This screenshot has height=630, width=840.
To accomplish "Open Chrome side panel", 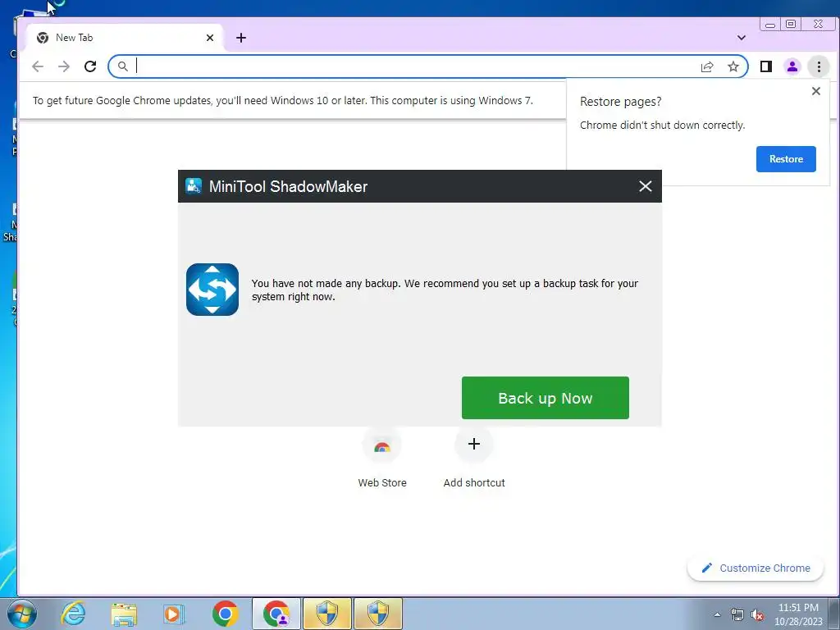I will (766, 66).
